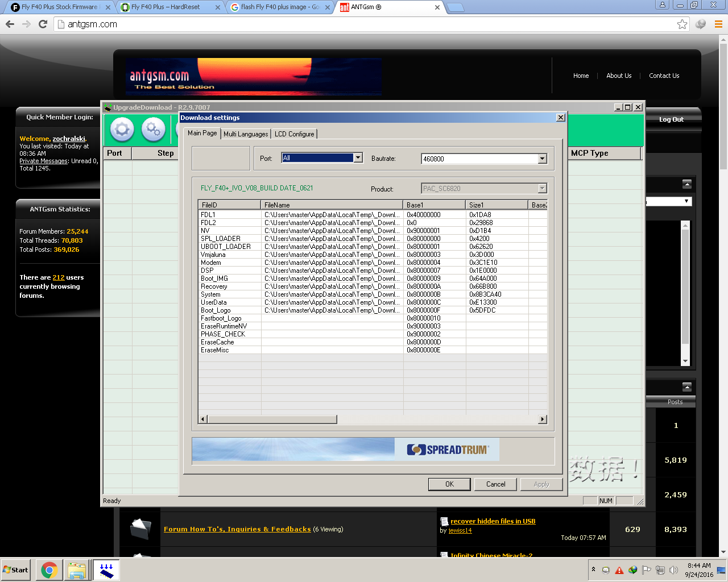Switch to the Multi Languages tab
The image size is (728, 582).
coord(246,134)
